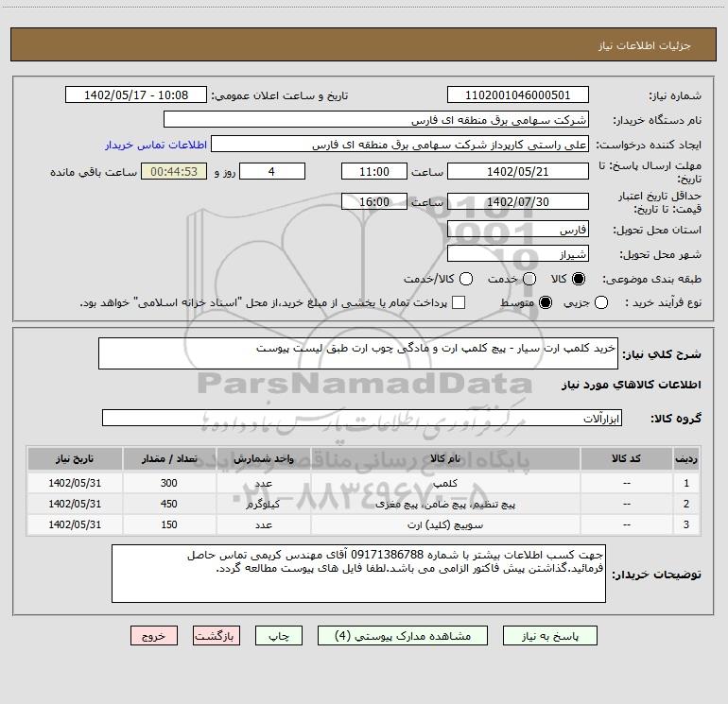Click the remaining time field 00:44:53
Viewport: 728px width, 704px height.
click(174, 171)
